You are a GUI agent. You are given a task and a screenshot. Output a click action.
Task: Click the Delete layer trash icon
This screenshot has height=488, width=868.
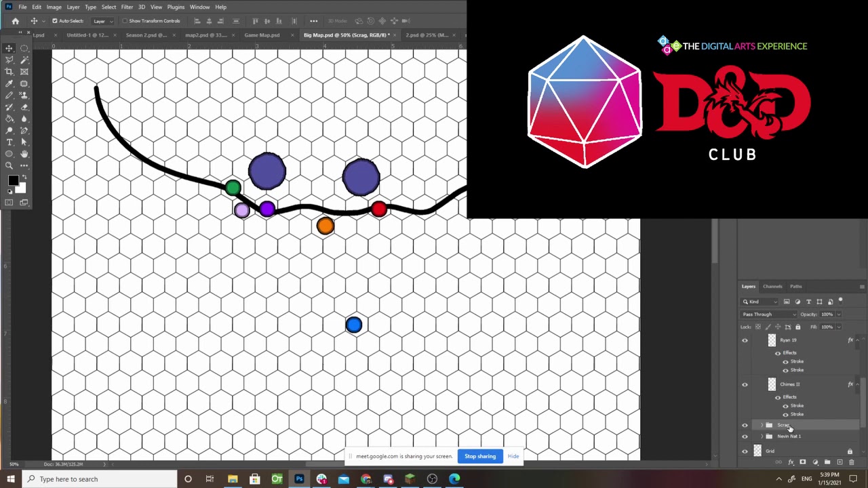click(852, 462)
